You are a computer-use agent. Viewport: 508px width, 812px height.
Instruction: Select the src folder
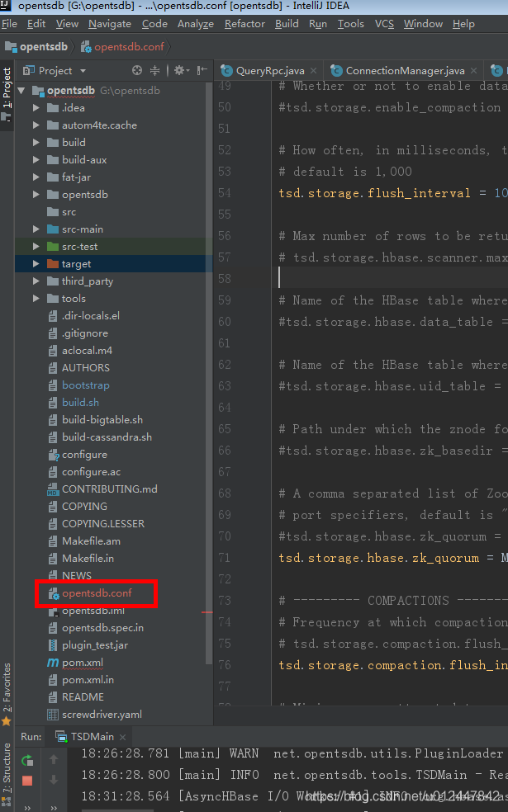click(x=69, y=212)
